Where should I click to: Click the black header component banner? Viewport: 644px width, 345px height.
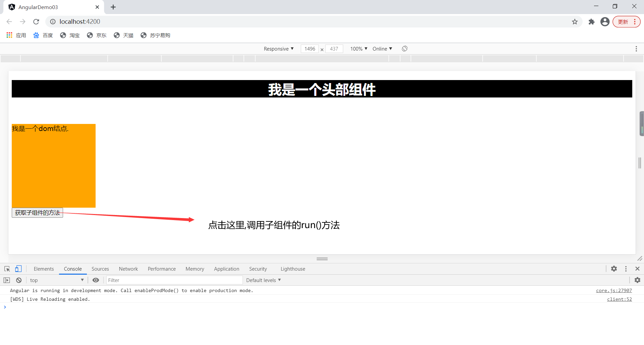(x=322, y=89)
